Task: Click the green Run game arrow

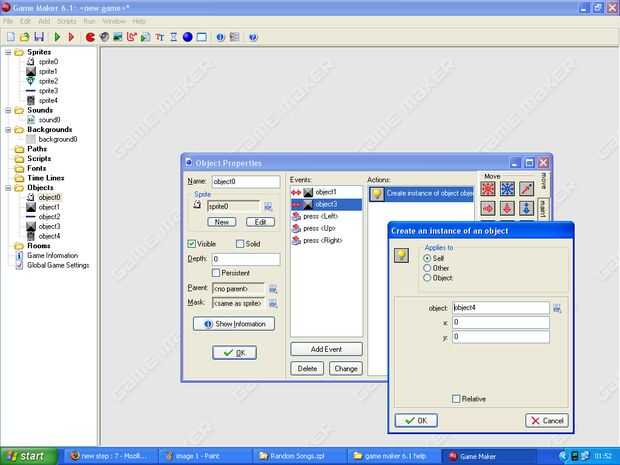Action: click(x=57, y=37)
